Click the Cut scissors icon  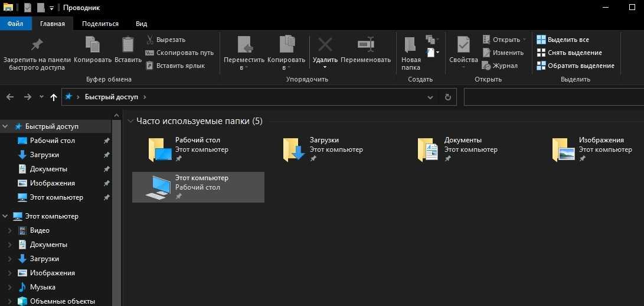click(x=150, y=40)
